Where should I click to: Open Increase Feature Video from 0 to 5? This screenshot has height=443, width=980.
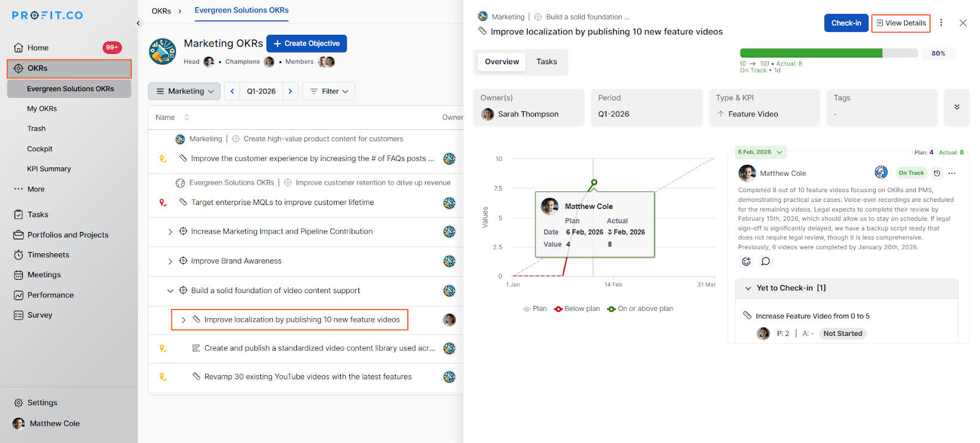tap(812, 316)
